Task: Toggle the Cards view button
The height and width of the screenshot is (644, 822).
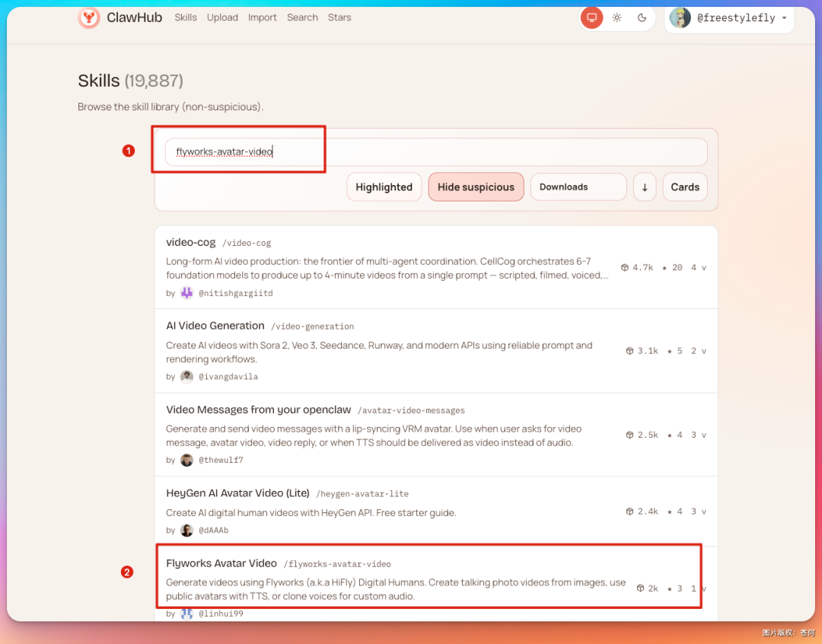Action: click(x=685, y=187)
